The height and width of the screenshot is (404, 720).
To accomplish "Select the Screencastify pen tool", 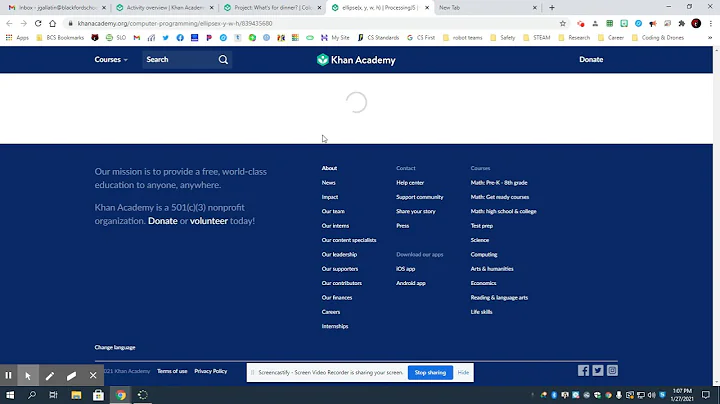I will [x=50, y=376].
